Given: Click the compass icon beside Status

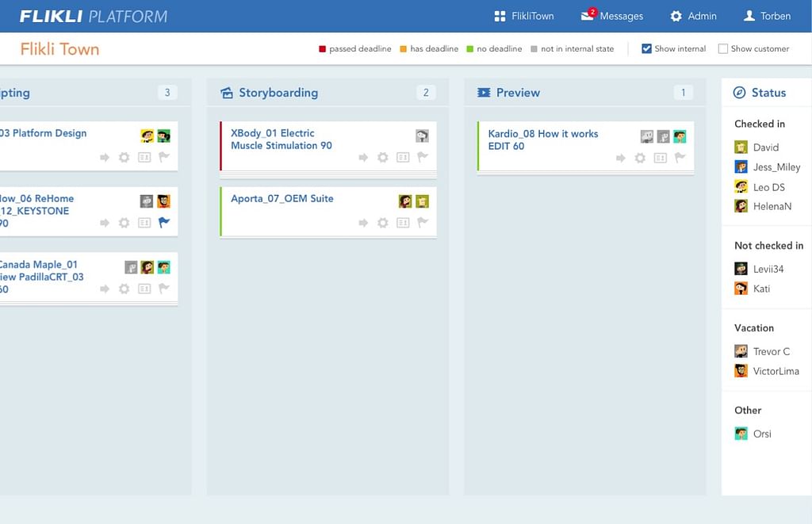Looking at the screenshot, I should click(739, 93).
